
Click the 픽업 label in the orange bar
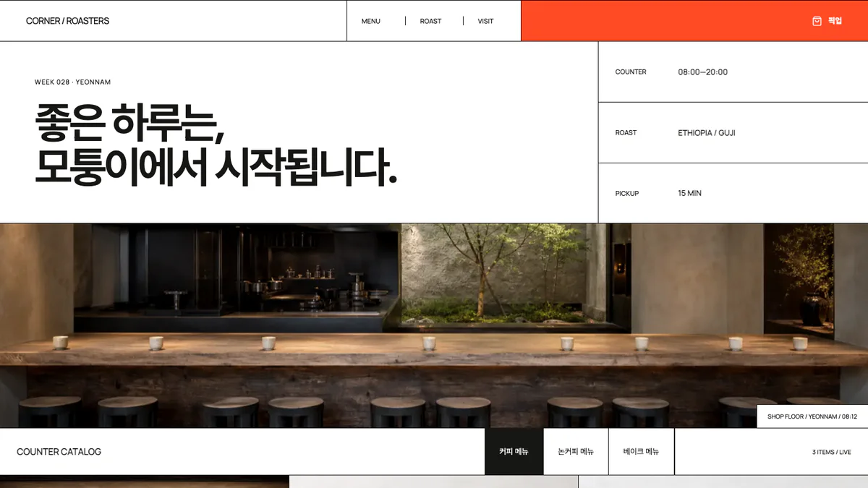coord(835,21)
